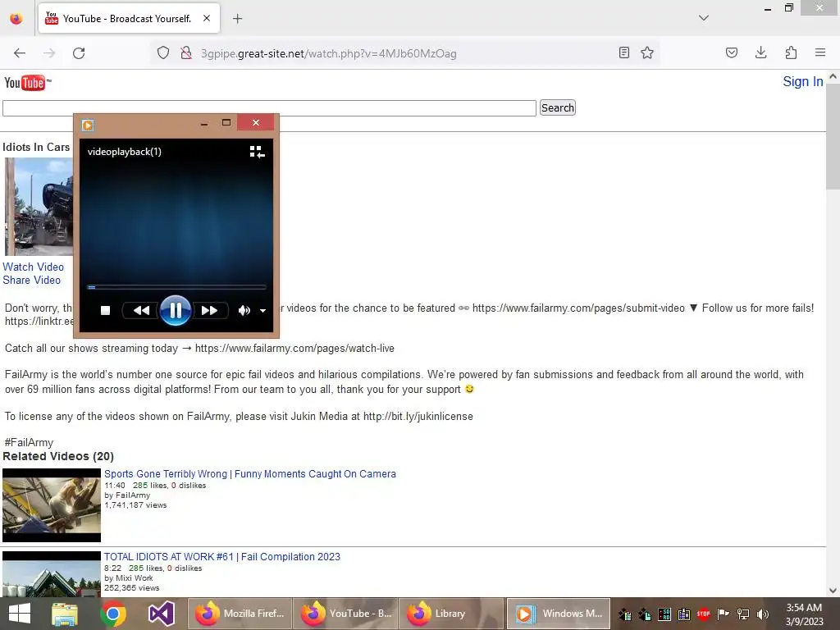Image resolution: width=840 pixels, height=630 pixels.
Task: Open TOTAL IDIOTS AT WORK #61 link
Action: point(221,557)
